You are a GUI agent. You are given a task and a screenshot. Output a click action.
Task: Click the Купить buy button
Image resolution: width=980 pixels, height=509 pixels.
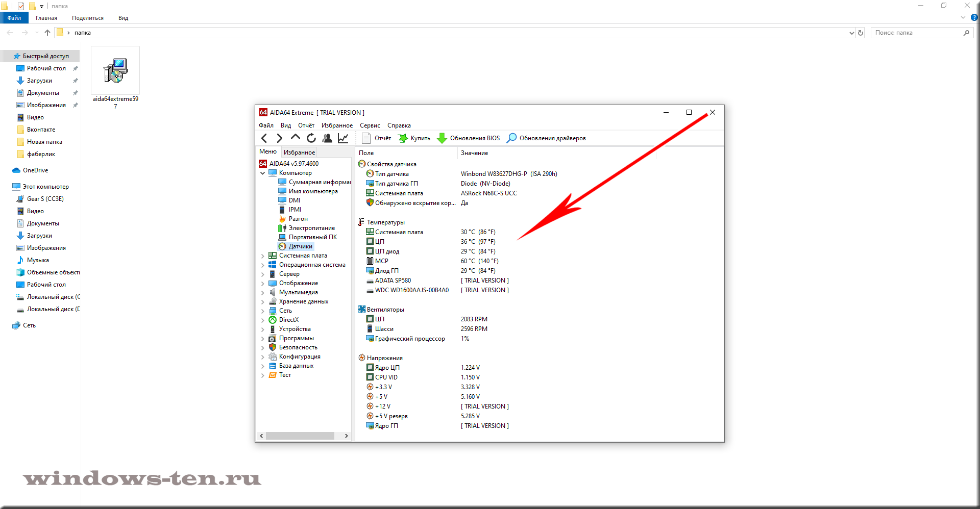click(414, 138)
